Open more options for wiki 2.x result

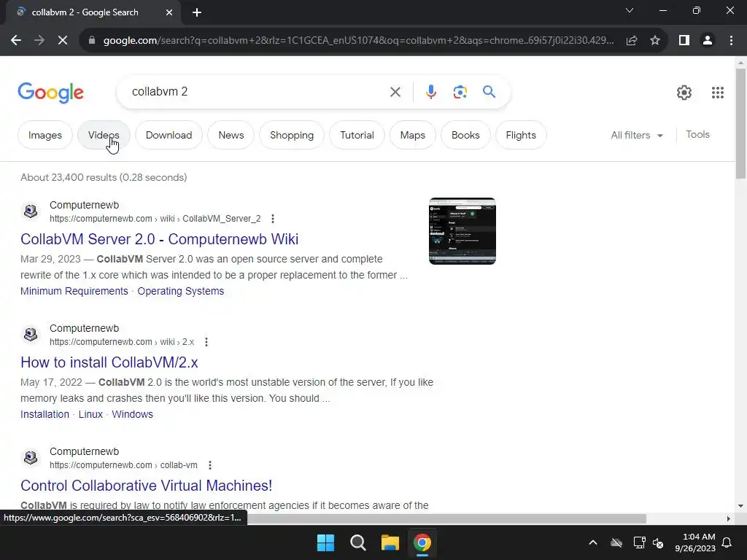pyautogui.click(x=206, y=342)
